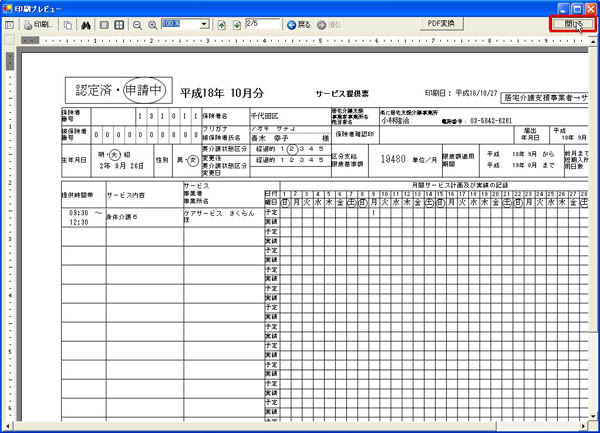This screenshot has height=433, width=600.
Task: Click the vertical scrollbar up arrow
Action: pos(593,41)
